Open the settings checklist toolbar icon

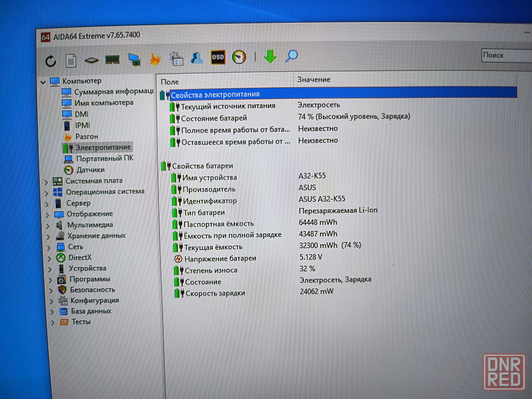pyautogui.click(x=176, y=59)
